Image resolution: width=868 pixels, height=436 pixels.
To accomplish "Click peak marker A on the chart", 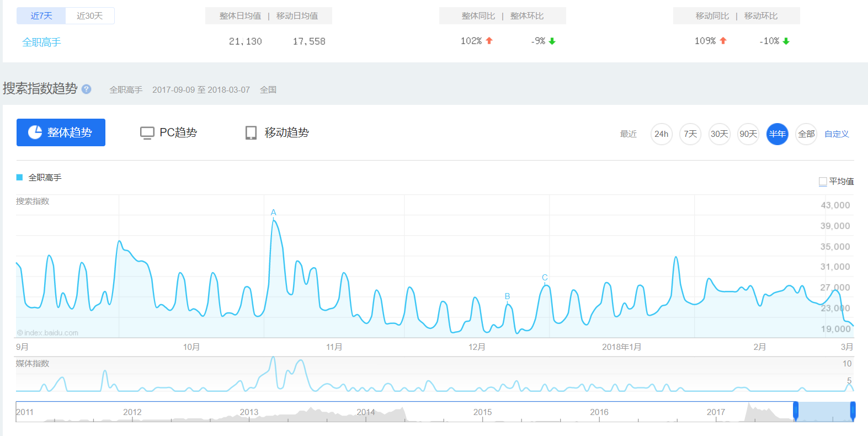I will coord(274,212).
